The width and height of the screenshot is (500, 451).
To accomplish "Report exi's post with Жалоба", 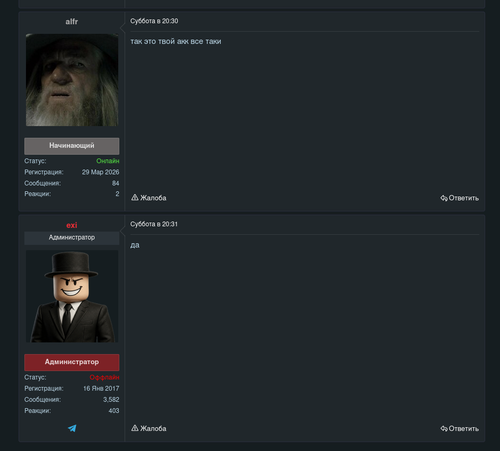I will point(149,428).
